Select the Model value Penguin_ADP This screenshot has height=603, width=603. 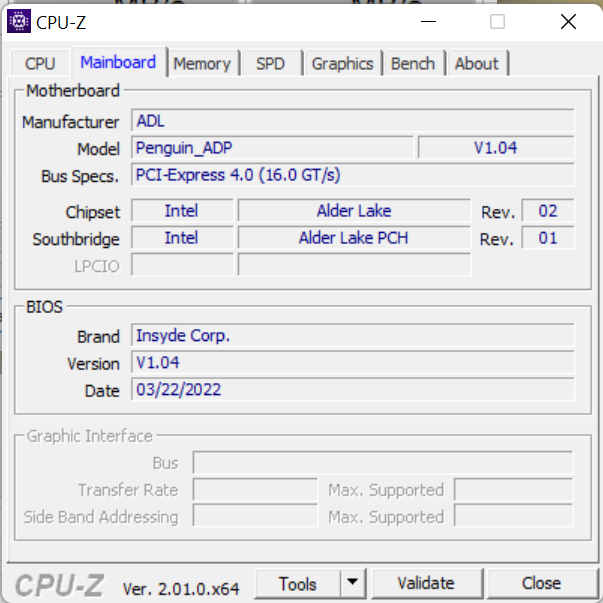272,148
